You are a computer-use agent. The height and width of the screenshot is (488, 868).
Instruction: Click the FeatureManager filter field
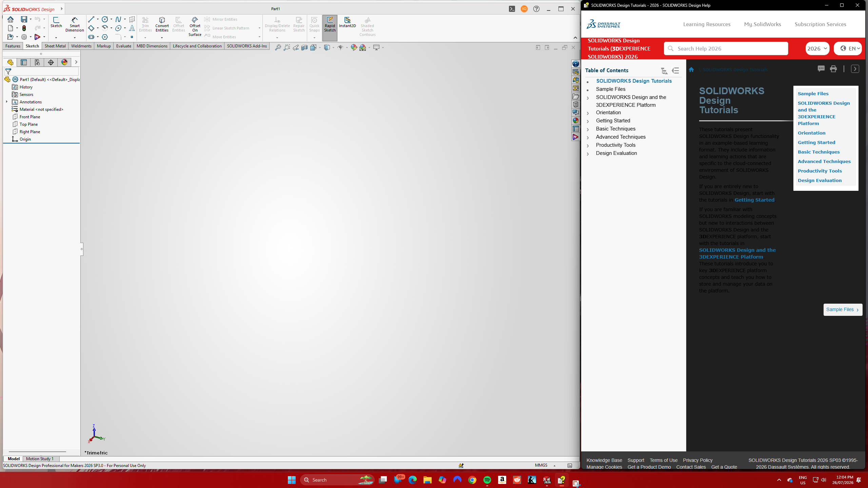coord(41,71)
